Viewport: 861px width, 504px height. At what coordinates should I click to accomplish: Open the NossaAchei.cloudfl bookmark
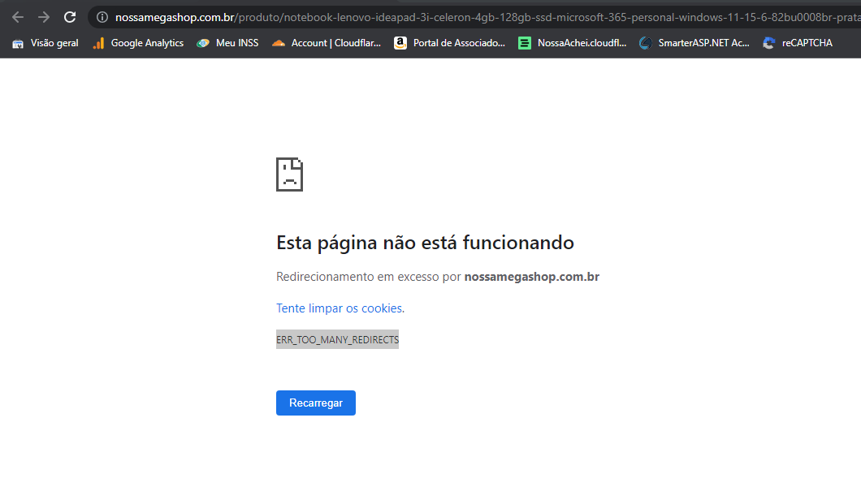[572, 43]
